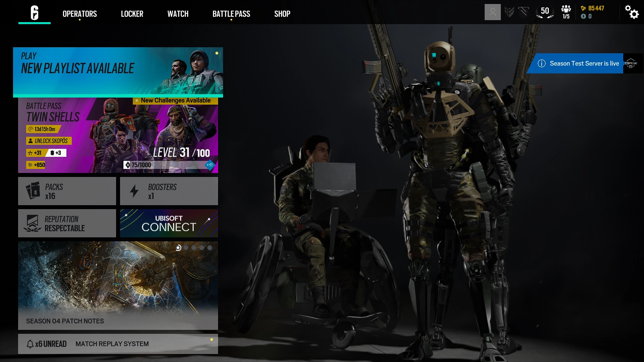This screenshot has height=362, width=644.
Task: Open the player profile avatar
Action: click(x=492, y=12)
